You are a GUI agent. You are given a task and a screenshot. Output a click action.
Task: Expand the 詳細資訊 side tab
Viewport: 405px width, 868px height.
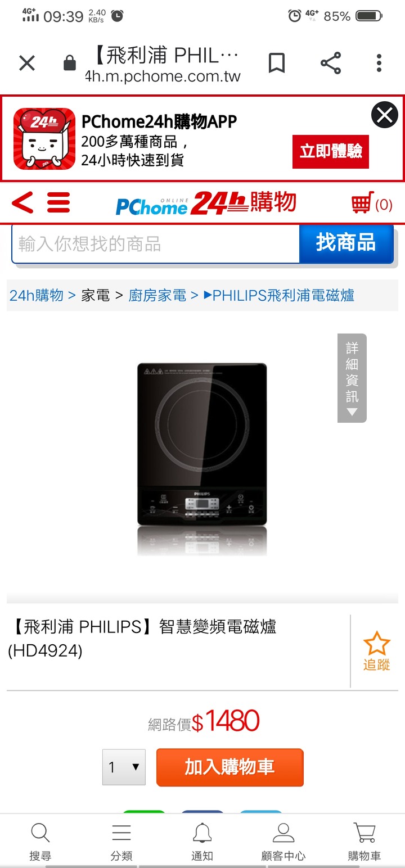pos(352,378)
